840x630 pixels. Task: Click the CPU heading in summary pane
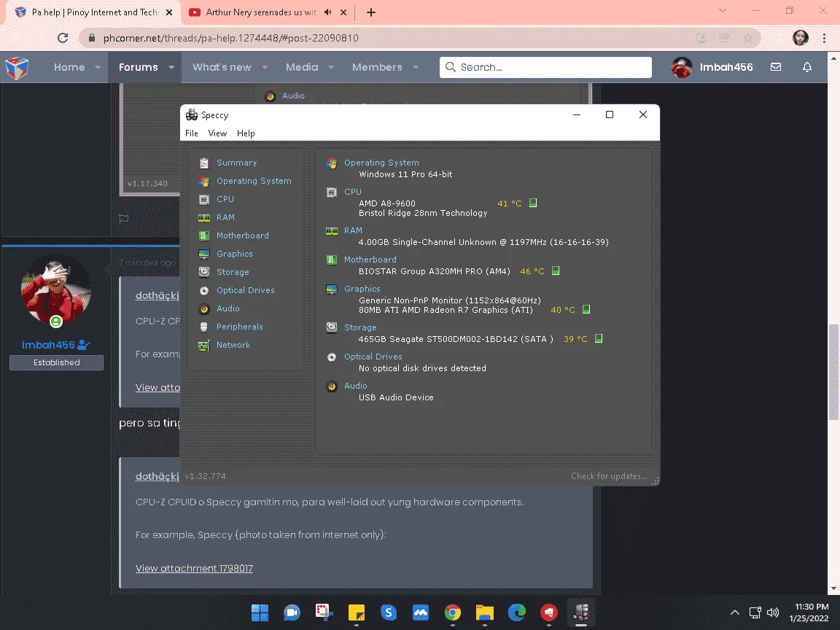pos(352,192)
